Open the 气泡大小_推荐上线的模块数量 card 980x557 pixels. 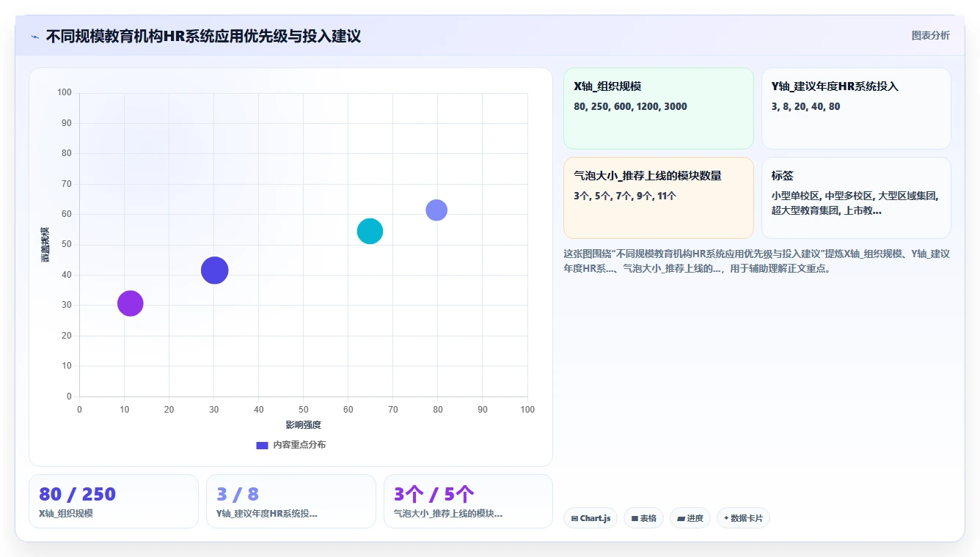point(659,198)
